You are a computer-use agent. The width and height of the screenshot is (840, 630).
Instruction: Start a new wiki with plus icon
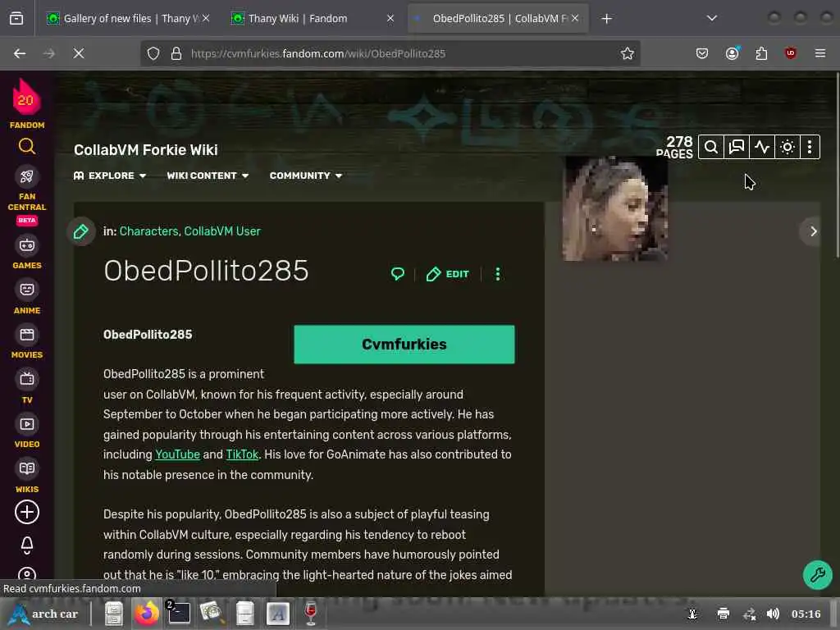coord(27,512)
